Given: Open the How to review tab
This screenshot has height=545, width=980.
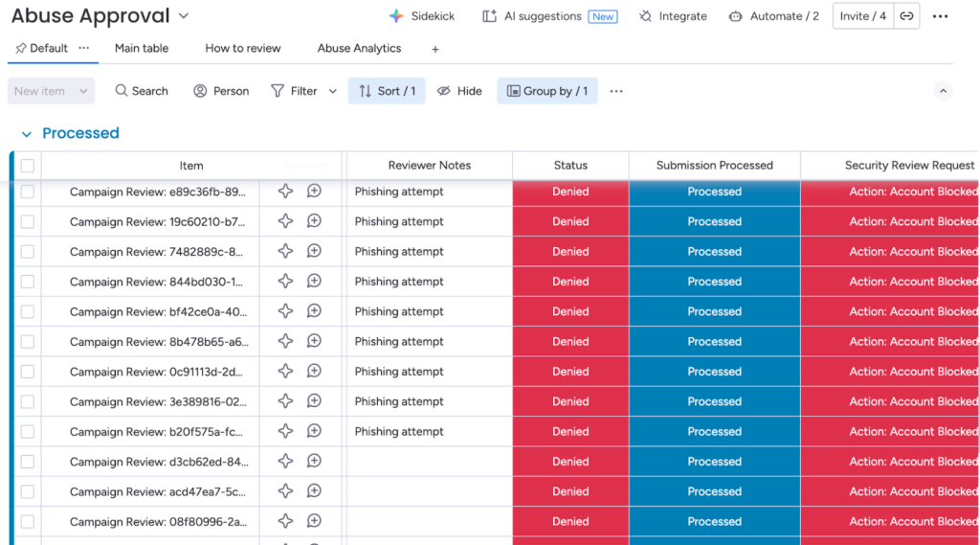Looking at the screenshot, I should pyautogui.click(x=243, y=48).
